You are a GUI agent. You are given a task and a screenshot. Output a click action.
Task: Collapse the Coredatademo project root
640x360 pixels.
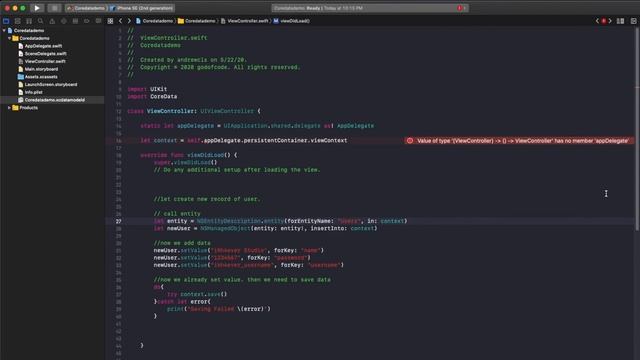tap(4, 31)
